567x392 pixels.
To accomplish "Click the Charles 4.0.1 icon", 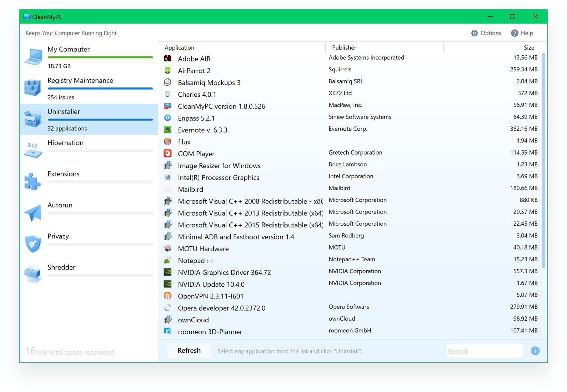I will click(x=167, y=94).
